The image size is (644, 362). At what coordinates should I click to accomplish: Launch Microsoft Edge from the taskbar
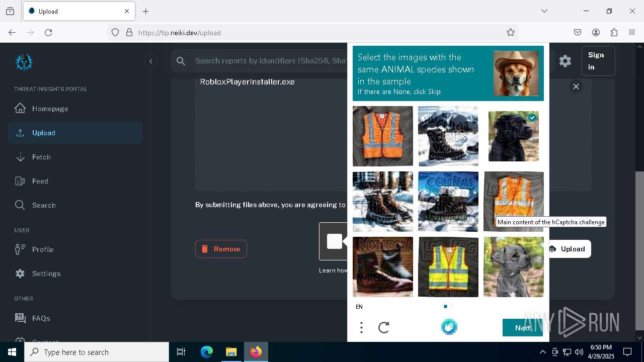(207, 352)
